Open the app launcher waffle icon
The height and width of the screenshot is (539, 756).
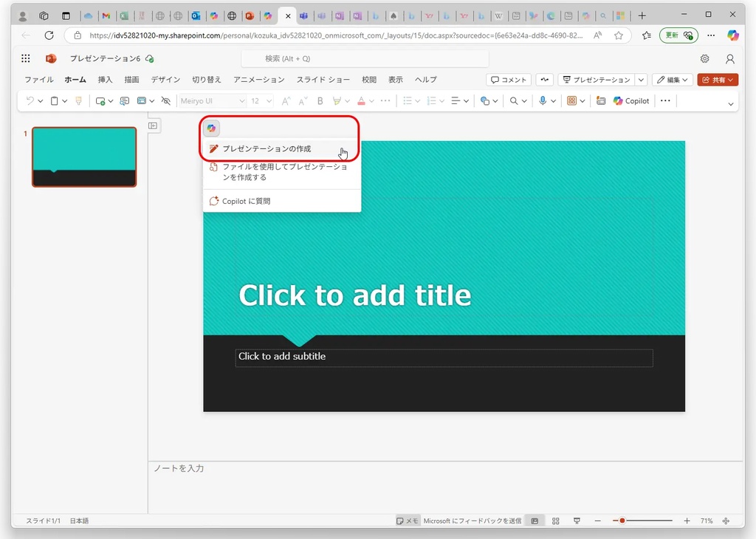click(26, 58)
